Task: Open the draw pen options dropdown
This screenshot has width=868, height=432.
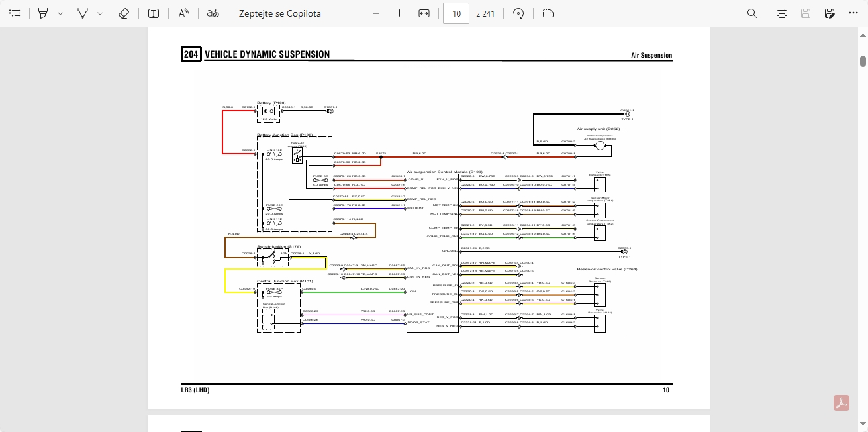Action: click(100, 13)
